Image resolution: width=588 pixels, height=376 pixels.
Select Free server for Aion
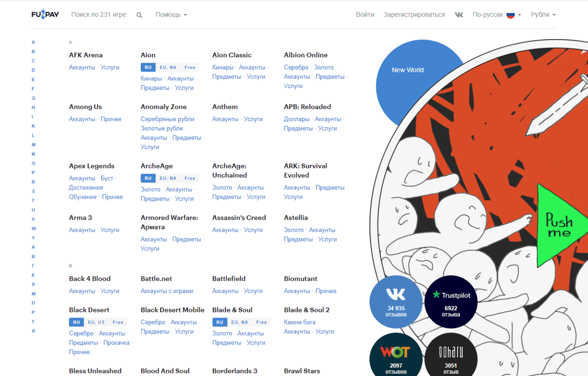point(190,68)
